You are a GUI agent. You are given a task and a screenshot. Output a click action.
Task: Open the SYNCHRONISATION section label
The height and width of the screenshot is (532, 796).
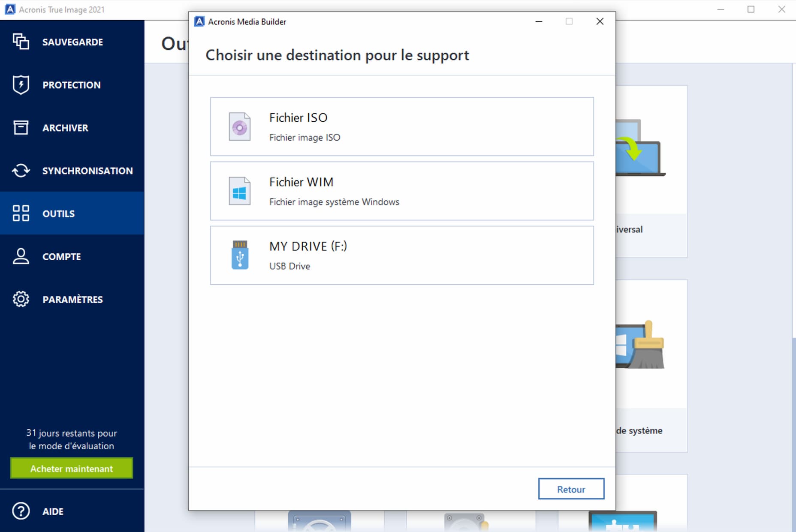pos(87,171)
